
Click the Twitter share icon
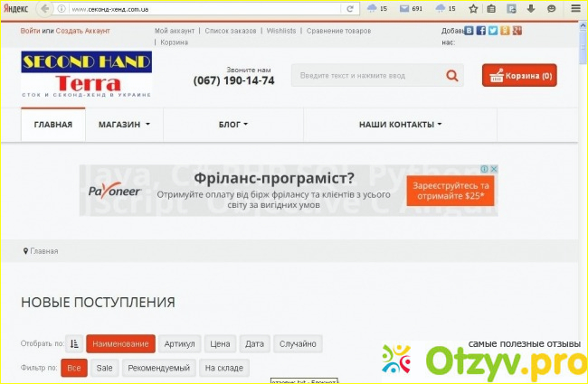tap(493, 30)
